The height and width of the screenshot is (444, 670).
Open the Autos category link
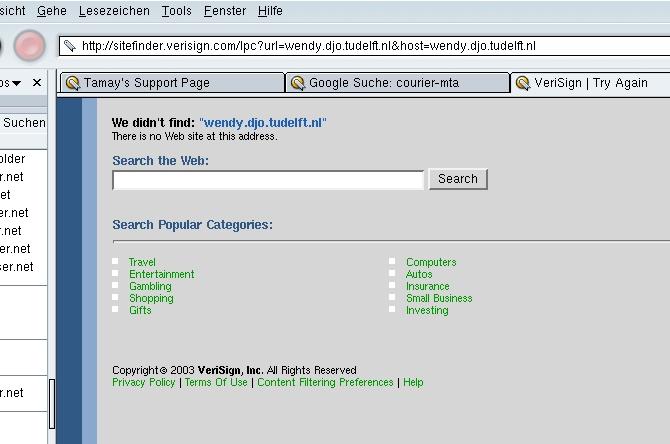[x=419, y=274]
